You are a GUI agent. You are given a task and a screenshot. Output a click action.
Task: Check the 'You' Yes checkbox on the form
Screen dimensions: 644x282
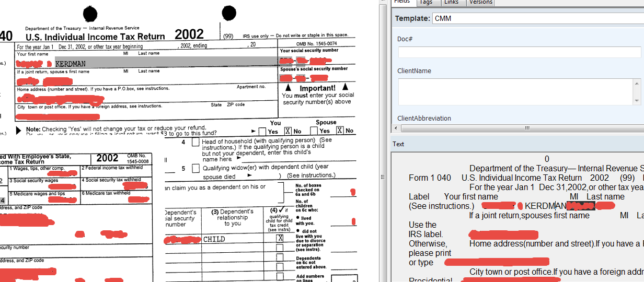click(262, 131)
